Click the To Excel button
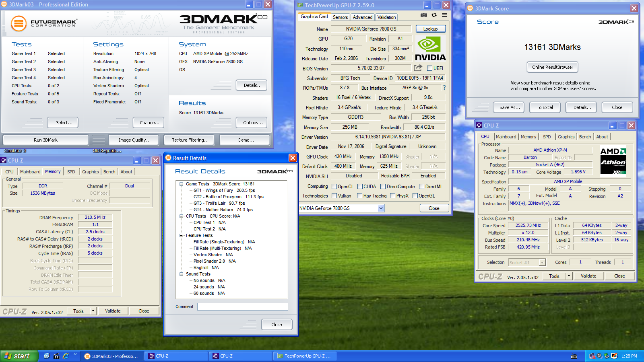The height and width of the screenshot is (362, 644). tap(545, 107)
